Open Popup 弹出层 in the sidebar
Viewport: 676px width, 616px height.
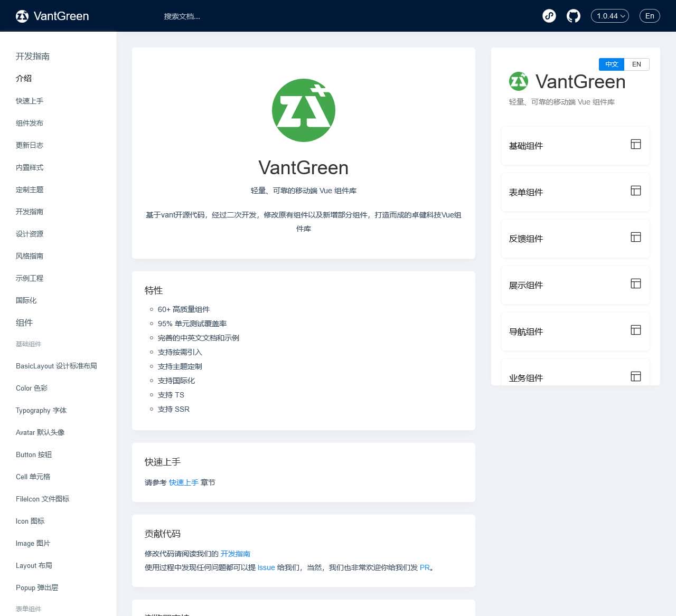(37, 587)
